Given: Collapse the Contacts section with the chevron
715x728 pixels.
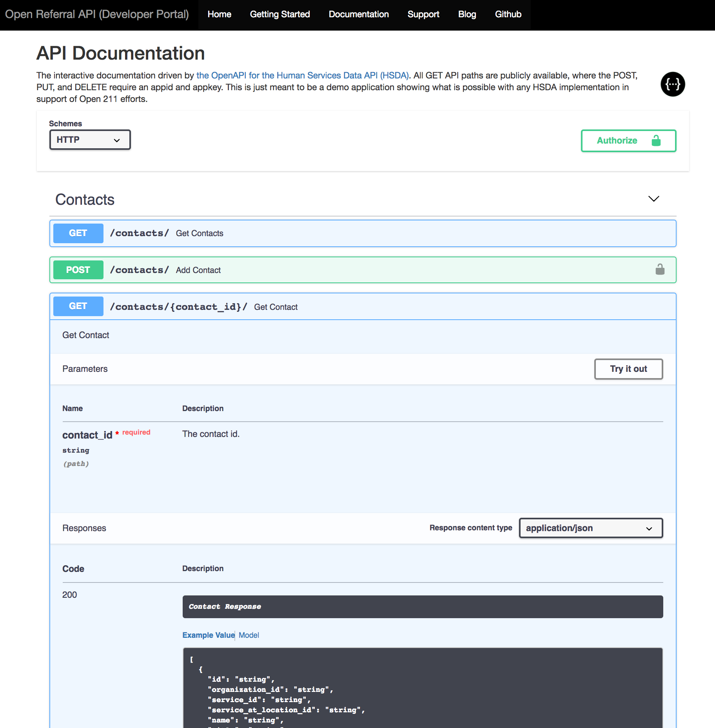Looking at the screenshot, I should click(x=653, y=199).
